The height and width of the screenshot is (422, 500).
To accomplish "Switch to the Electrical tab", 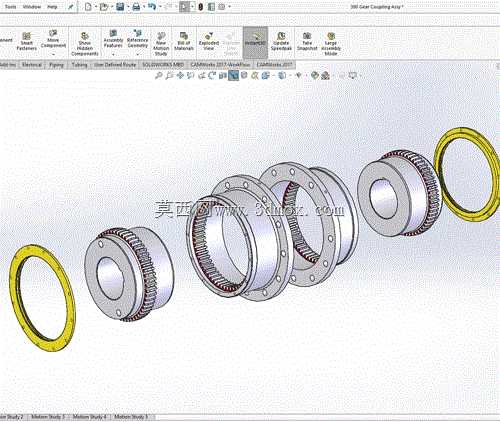I will pyautogui.click(x=32, y=65).
